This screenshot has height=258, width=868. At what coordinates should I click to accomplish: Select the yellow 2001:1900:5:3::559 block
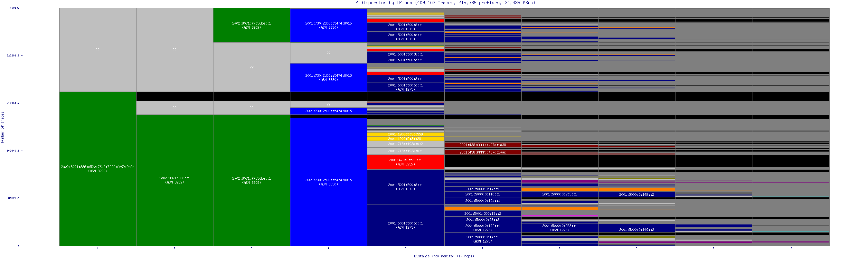[x=406, y=134]
